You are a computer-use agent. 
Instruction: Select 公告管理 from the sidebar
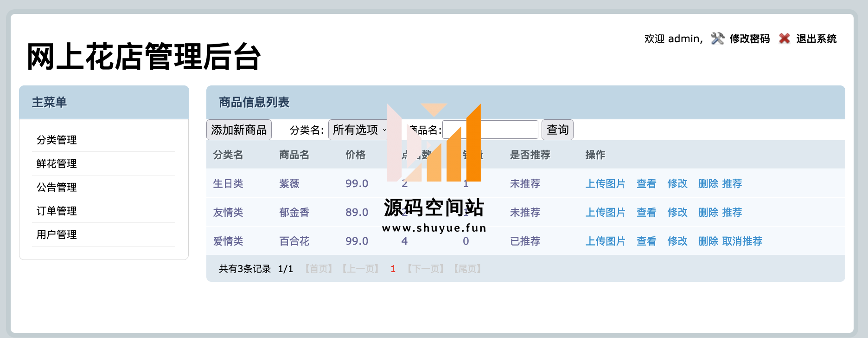[x=57, y=187]
